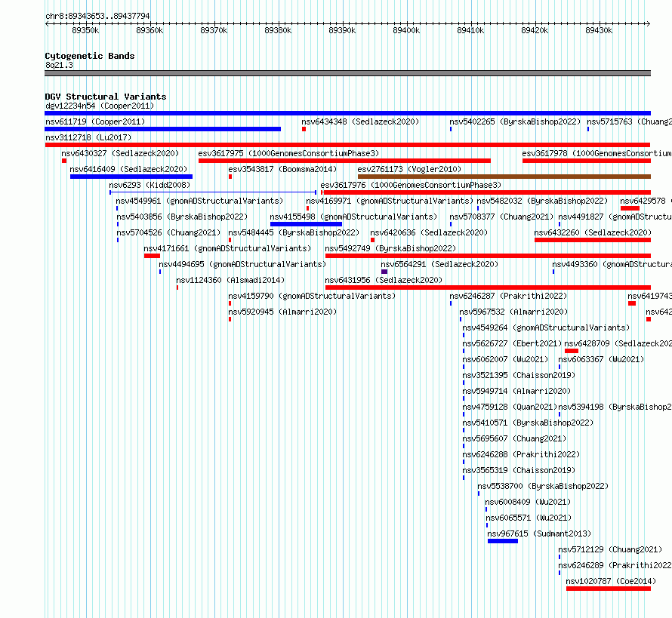Click the 89410k ruler tick label
This screenshot has height=618, width=672.
(470, 31)
